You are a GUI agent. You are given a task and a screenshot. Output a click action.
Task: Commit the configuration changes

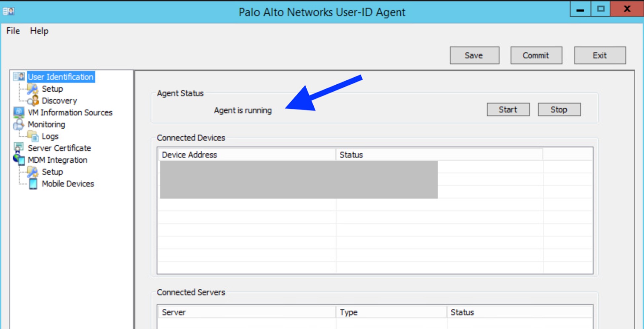click(536, 55)
